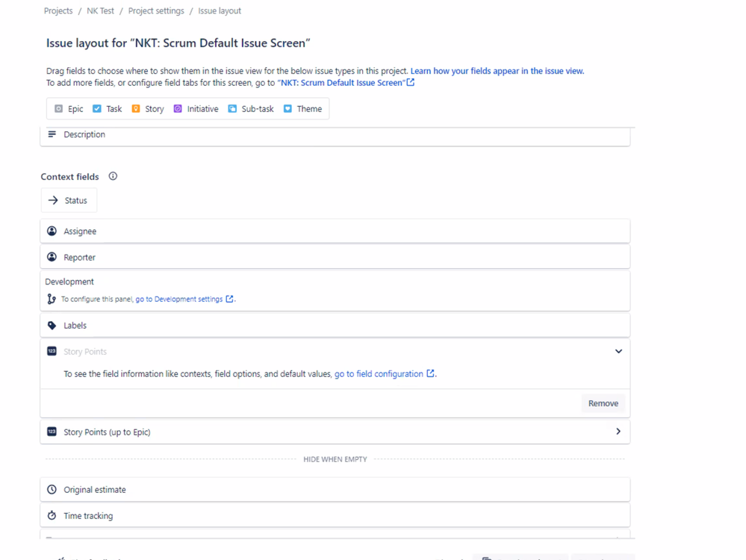Image resolution: width=746 pixels, height=560 pixels.
Task: Click the Labels tag icon
Action: [52, 326]
